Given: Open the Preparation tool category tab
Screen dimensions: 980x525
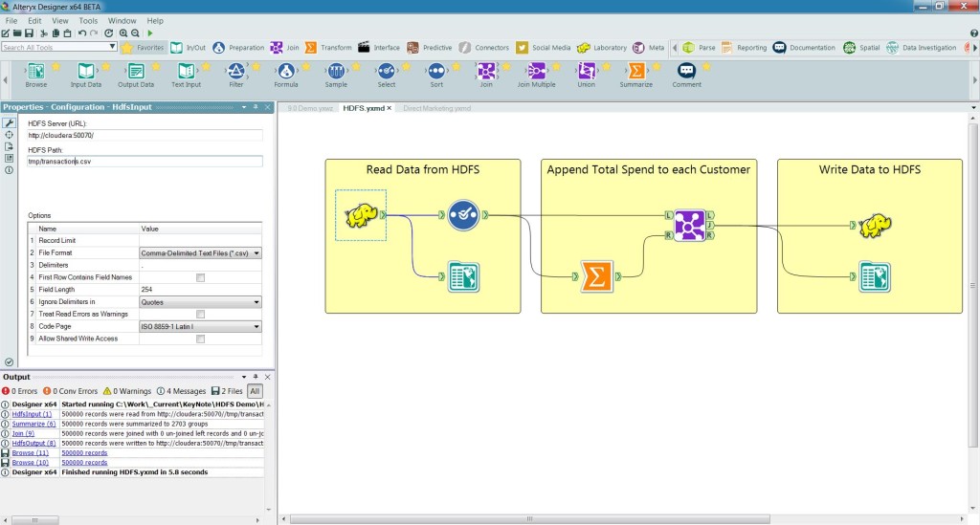Looking at the screenshot, I should [x=238, y=48].
